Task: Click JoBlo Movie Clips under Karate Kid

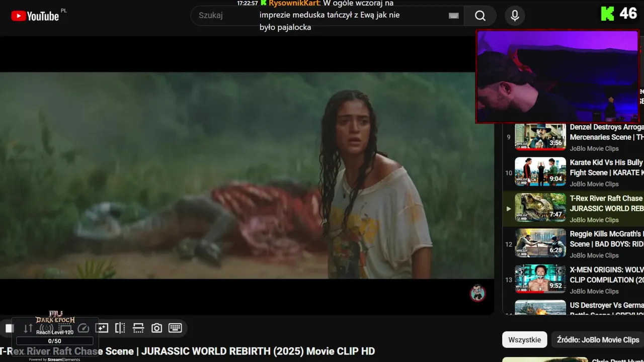Action: coord(594,184)
